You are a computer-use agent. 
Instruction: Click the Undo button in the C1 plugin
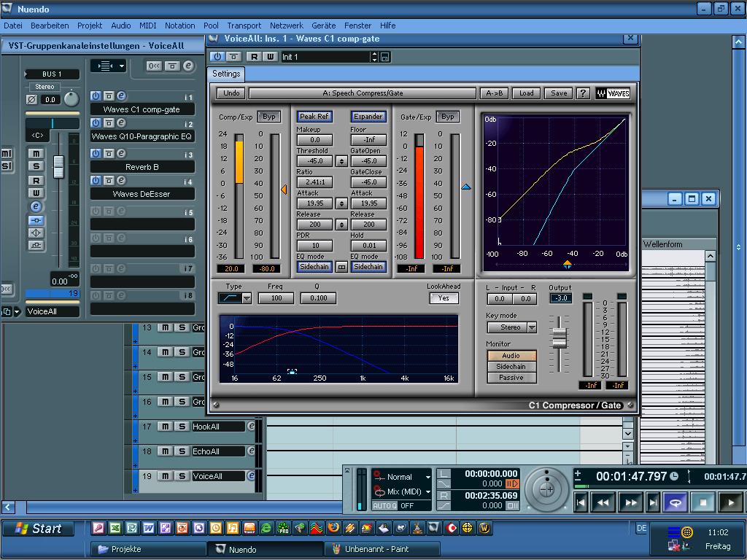[x=231, y=93]
